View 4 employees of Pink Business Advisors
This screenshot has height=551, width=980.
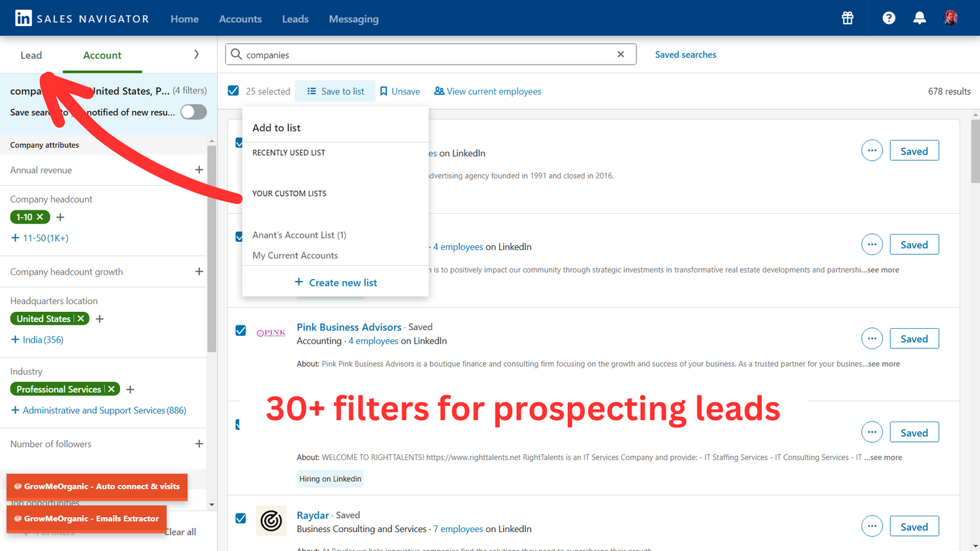373,341
